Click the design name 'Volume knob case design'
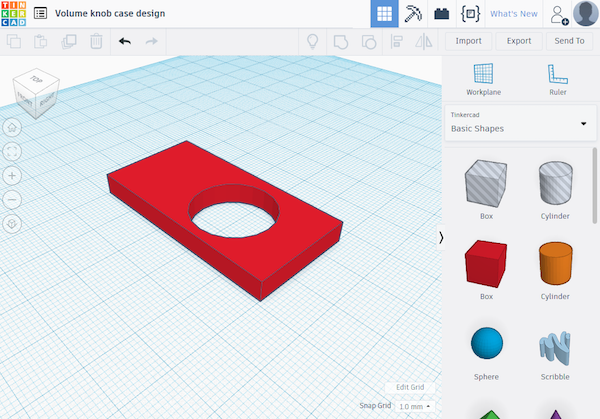The height and width of the screenshot is (419, 600). 109,14
